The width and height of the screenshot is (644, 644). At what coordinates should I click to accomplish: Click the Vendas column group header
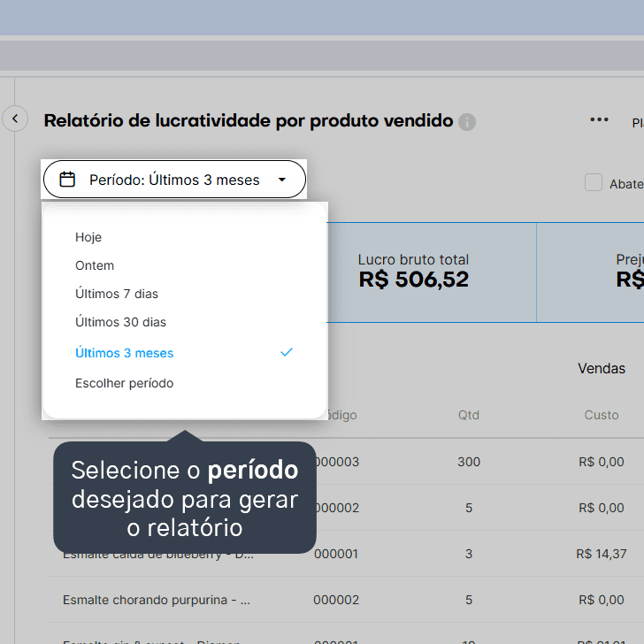click(x=602, y=368)
